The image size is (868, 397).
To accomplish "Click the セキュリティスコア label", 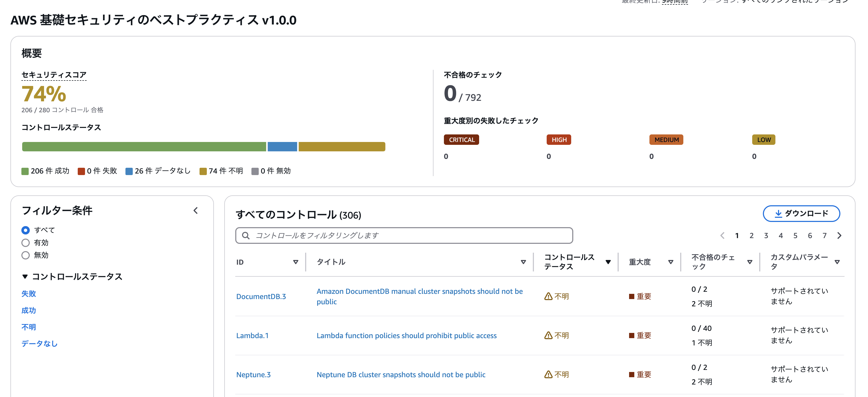I will coord(54,75).
